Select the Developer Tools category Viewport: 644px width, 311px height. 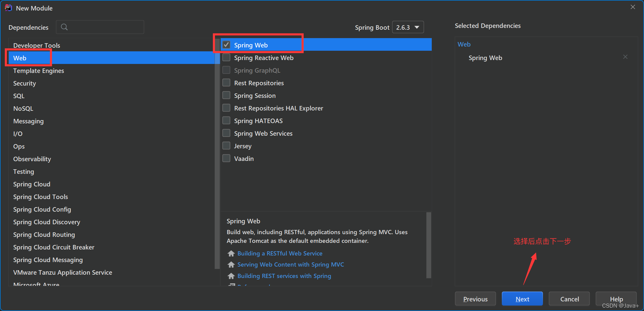tap(112, 45)
